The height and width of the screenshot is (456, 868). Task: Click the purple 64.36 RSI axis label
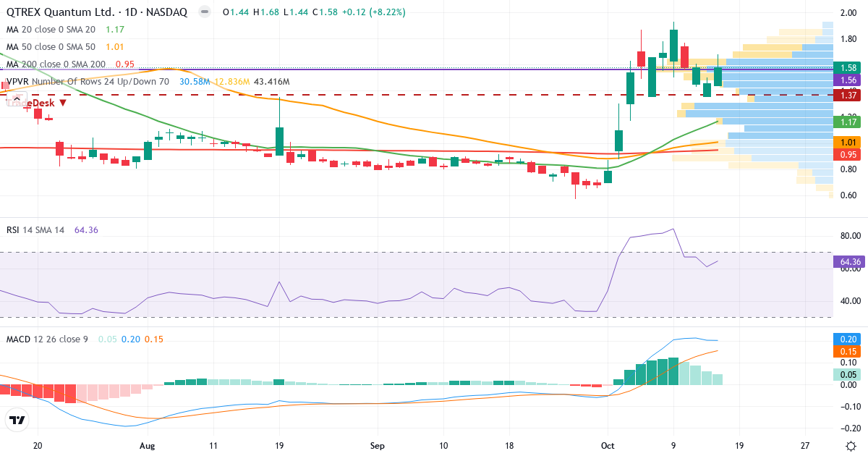coord(849,261)
